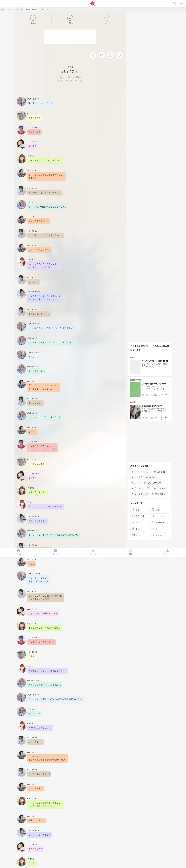Image resolution: width=186 pixels, height=868 pixels.
Task: Click the はーい、お寿司ですよ〜 message bubble
Action: pyautogui.click(x=40, y=835)
